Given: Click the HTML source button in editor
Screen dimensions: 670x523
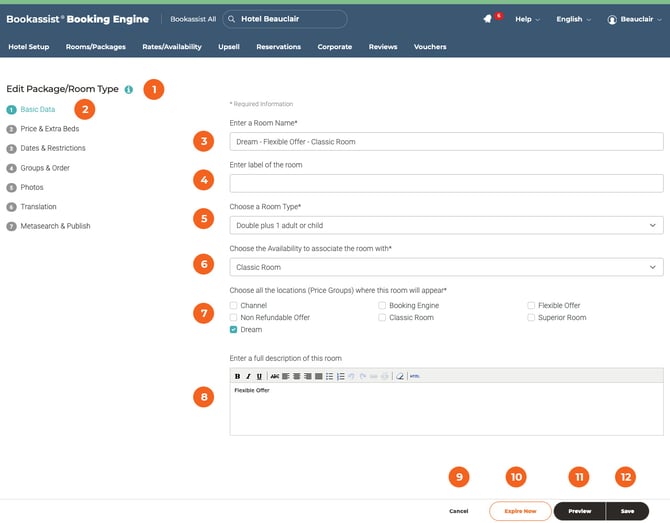Looking at the screenshot, I should (x=414, y=376).
